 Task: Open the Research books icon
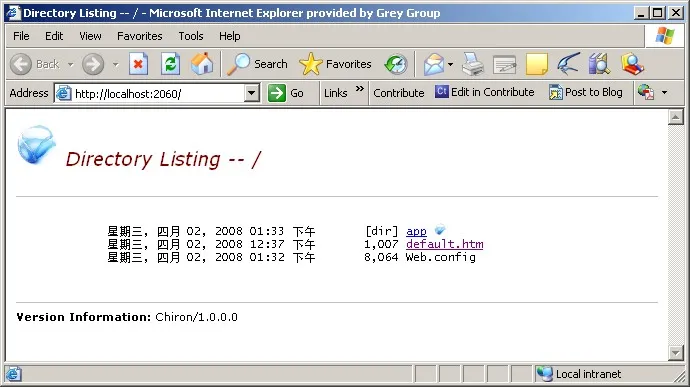click(x=599, y=64)
